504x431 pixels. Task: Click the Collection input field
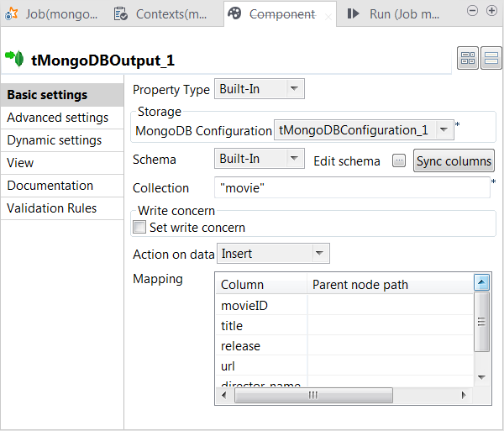(352, 187)
